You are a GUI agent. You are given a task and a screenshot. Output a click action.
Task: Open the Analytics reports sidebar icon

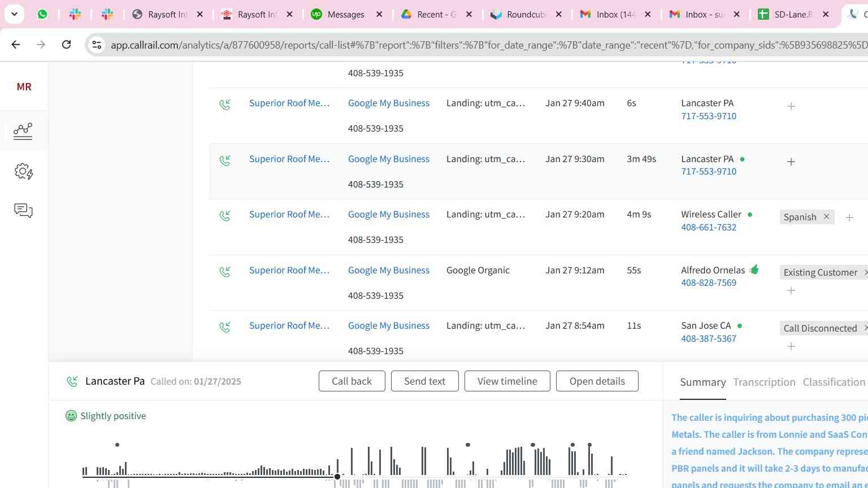pyautogui.click(x=23, y=131)
